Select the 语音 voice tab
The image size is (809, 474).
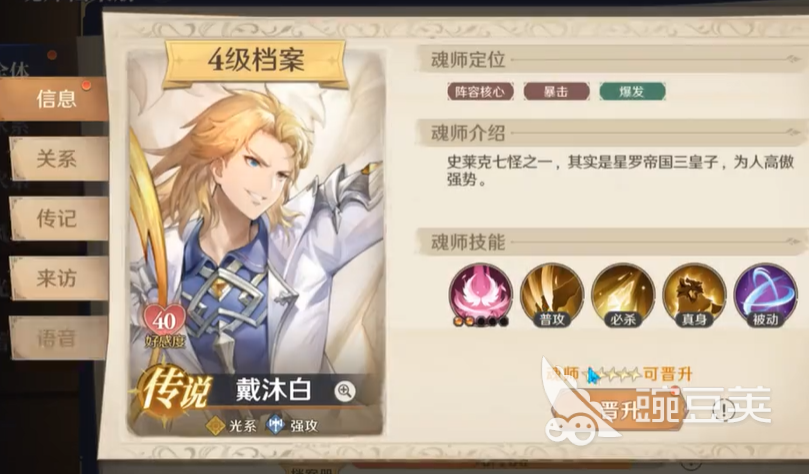point(59,338)
